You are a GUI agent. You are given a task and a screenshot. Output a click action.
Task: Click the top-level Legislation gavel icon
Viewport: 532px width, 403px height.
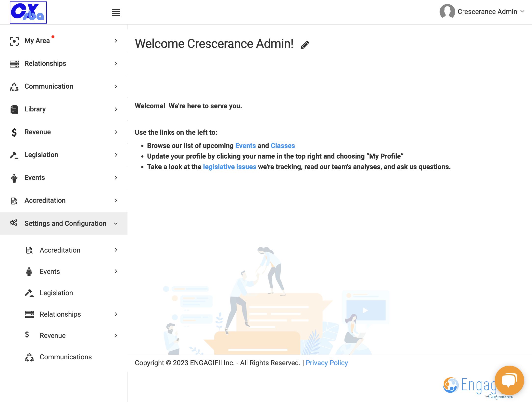click(x=14, y=155)
